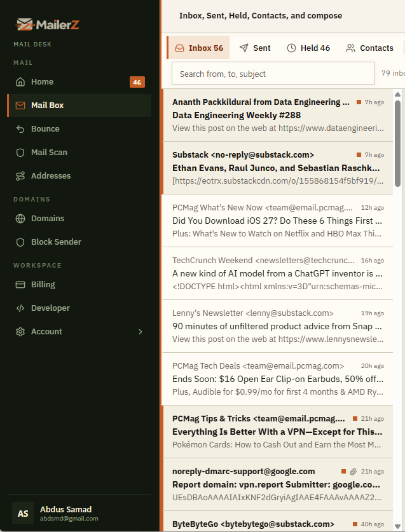Click the unread marker on PCMag Tips & Tricks
Viewport: 405px width, 532px height.
coord(355,418)
